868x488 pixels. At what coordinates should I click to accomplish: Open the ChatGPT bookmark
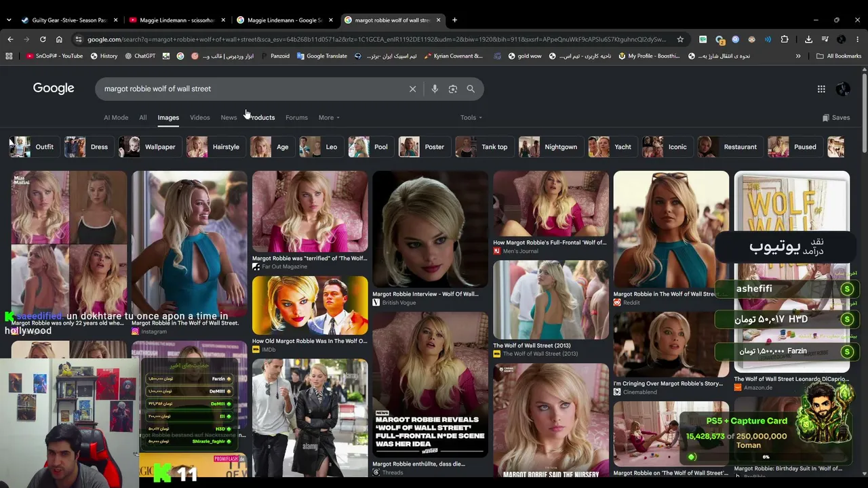pyautogui.click(x=140, y=56)
